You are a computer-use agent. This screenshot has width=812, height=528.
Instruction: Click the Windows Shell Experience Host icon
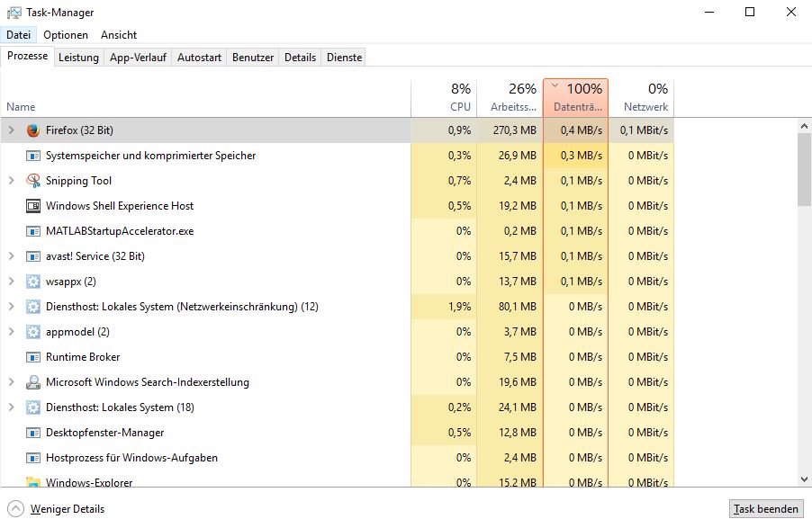click(33, 206)
